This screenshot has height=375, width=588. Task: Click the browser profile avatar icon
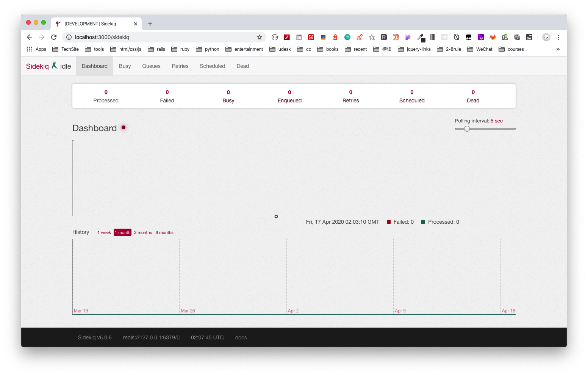coord(546,37)
